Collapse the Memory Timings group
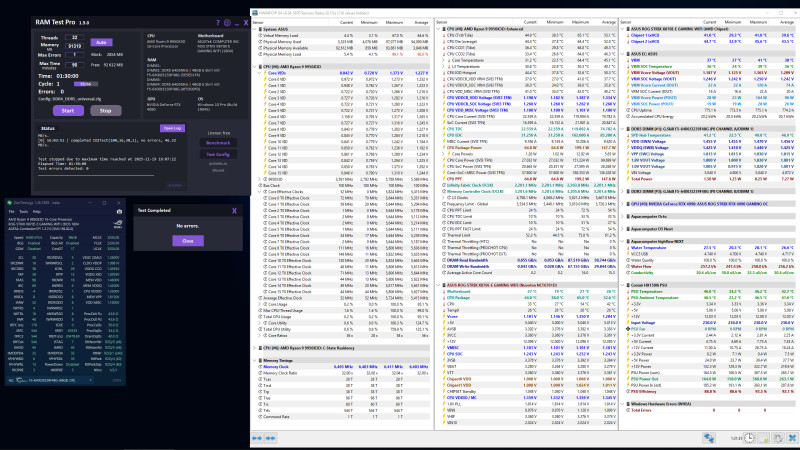Screen dimensions: 800x450 [255, 360]
